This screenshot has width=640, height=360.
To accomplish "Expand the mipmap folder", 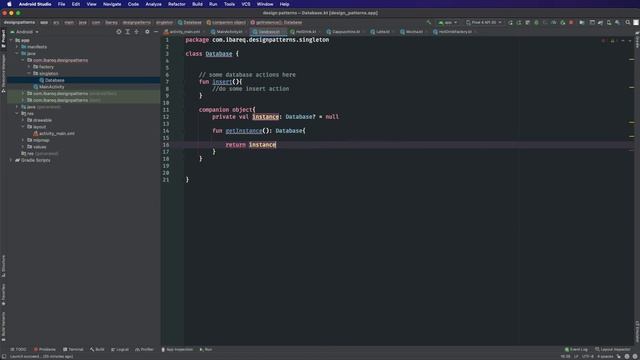I will coord(23,140).
